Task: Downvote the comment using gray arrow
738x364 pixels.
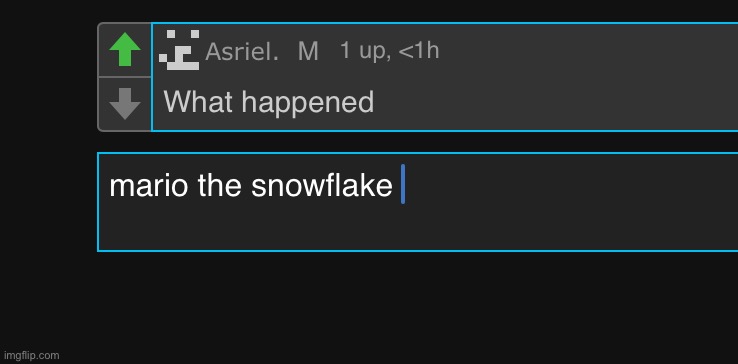Action: [125, 104]
